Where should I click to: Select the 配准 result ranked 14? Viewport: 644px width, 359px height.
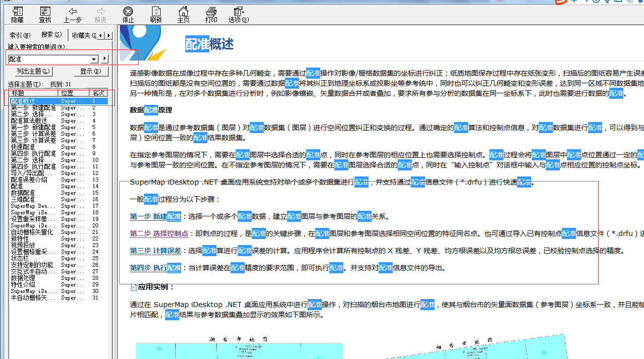(58, 187)
